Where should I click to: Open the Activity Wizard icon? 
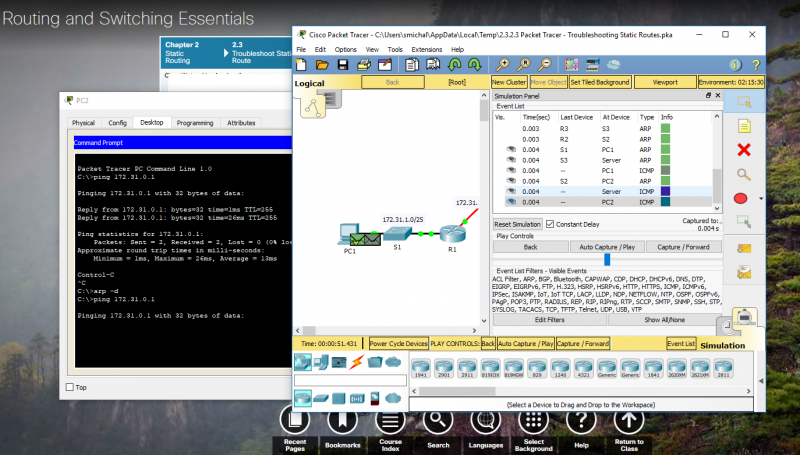pyautogui.click(x=385, y=64)
